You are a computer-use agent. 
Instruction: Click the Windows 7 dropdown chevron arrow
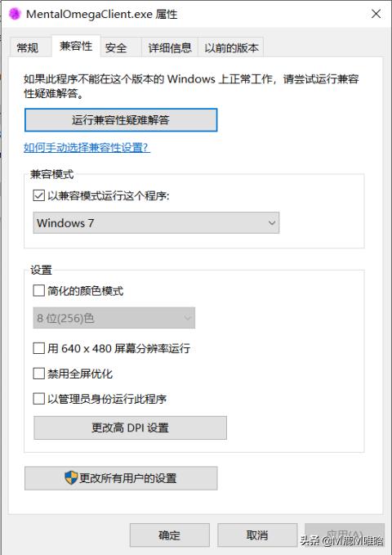click(x=272, y=223)
